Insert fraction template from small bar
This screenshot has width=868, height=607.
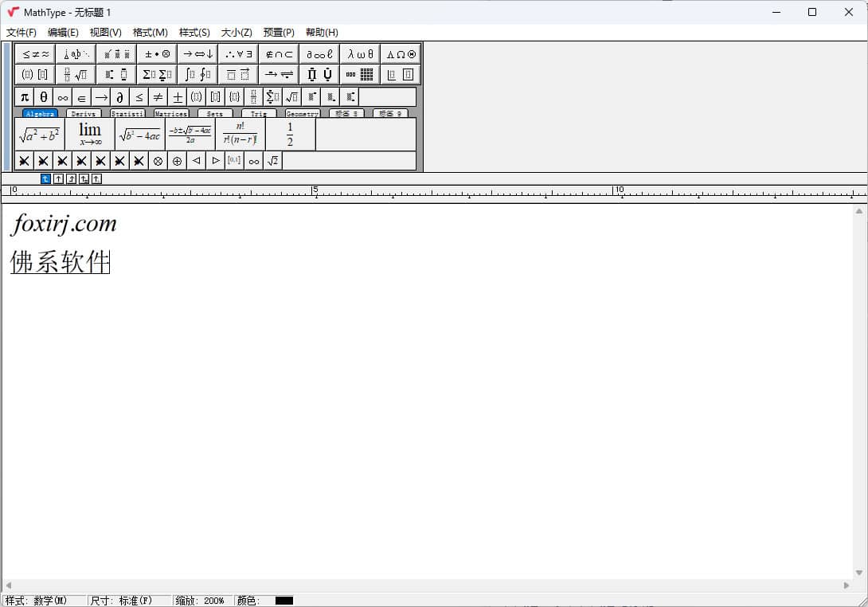(253, 97)
